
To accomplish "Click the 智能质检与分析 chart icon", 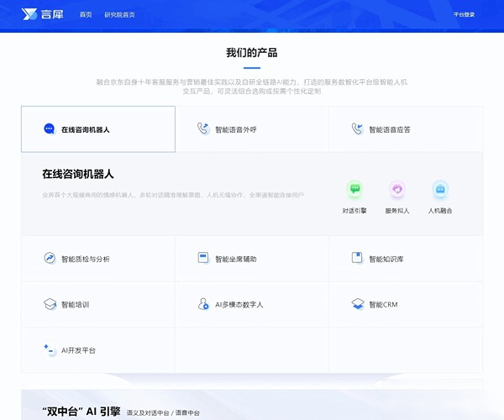I will click(x=50, y=258).
